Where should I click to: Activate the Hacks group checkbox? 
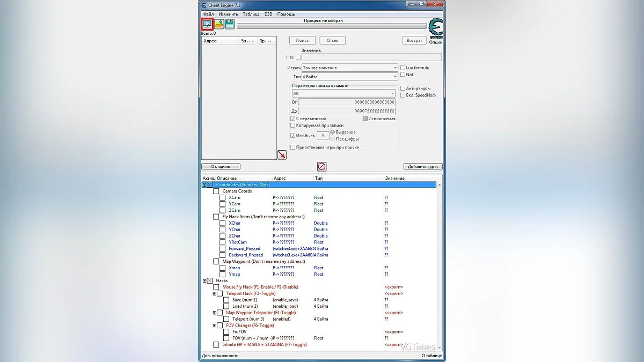tap(210, 280)
